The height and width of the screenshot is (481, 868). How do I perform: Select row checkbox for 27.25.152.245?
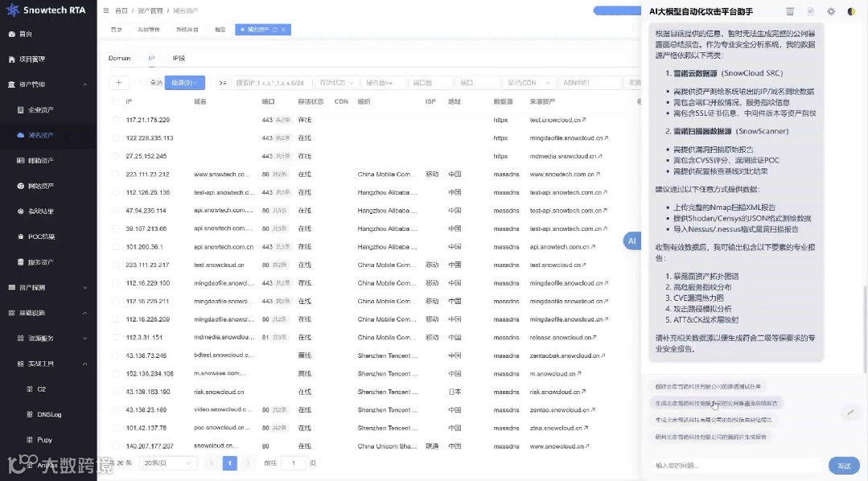click(x=115, y=156)
